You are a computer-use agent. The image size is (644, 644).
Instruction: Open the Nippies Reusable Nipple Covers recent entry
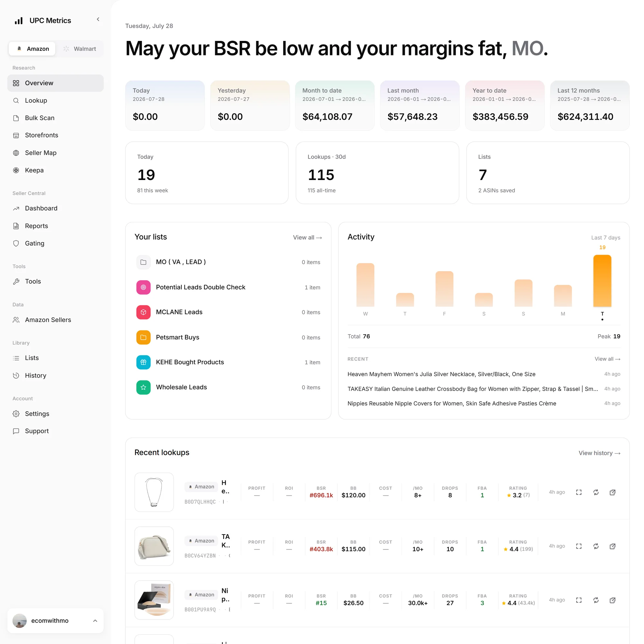(x=484, y=403)
